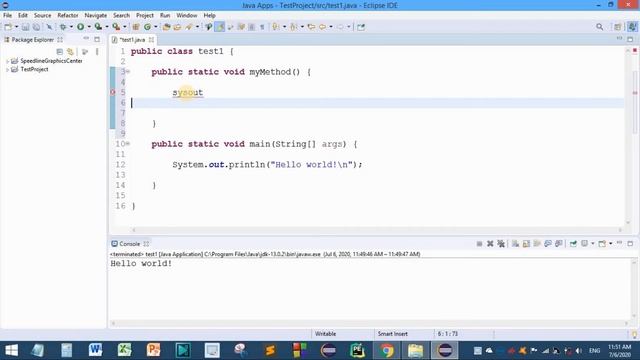The height and width of the screenshot is (360, 640).
Task: Open the File menu
Action: pyautogui.click(x=7, y=15)
